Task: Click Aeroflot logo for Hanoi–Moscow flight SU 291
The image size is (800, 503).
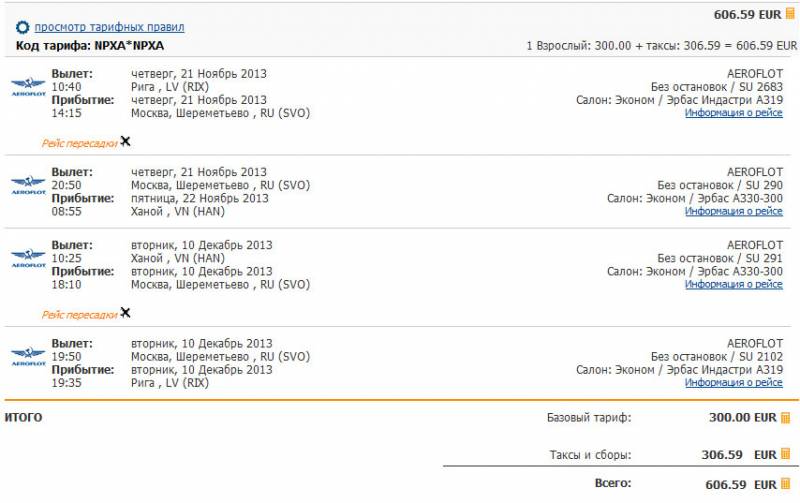Action: [29, 258]
